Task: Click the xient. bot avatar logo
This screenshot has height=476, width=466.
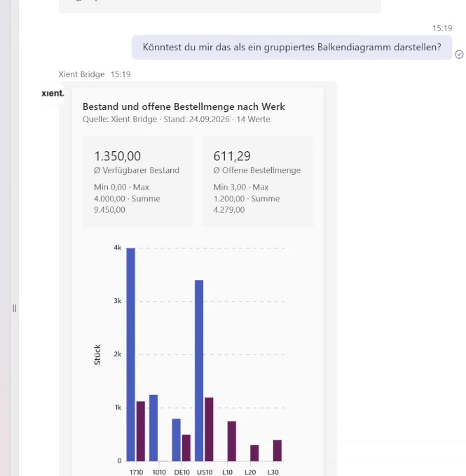Action: click(x=53, y=93)
